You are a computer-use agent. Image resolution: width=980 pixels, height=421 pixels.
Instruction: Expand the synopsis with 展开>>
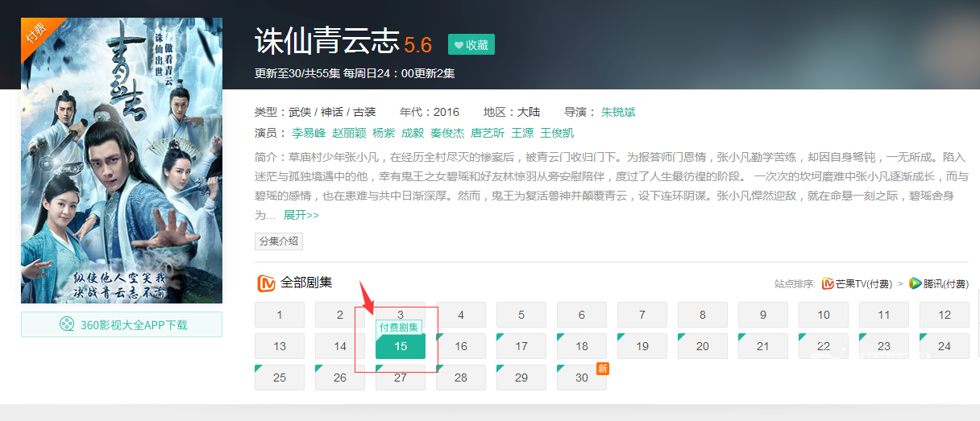(x=301, y=215)
